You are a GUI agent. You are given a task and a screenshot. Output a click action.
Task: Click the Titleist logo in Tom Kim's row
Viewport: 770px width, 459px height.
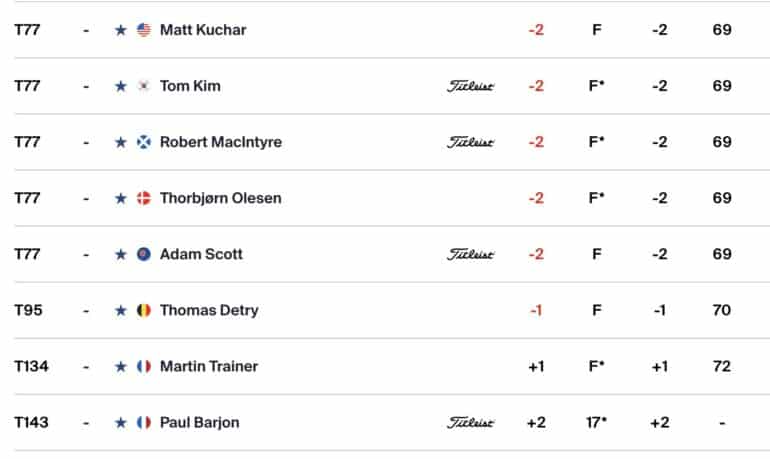point(470,86)
